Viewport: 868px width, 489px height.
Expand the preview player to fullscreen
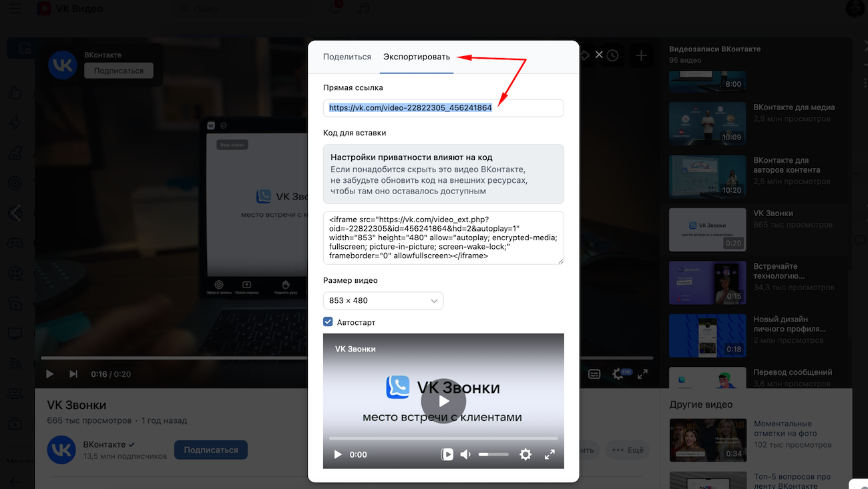pyautogui.click(x=550, y=454)
